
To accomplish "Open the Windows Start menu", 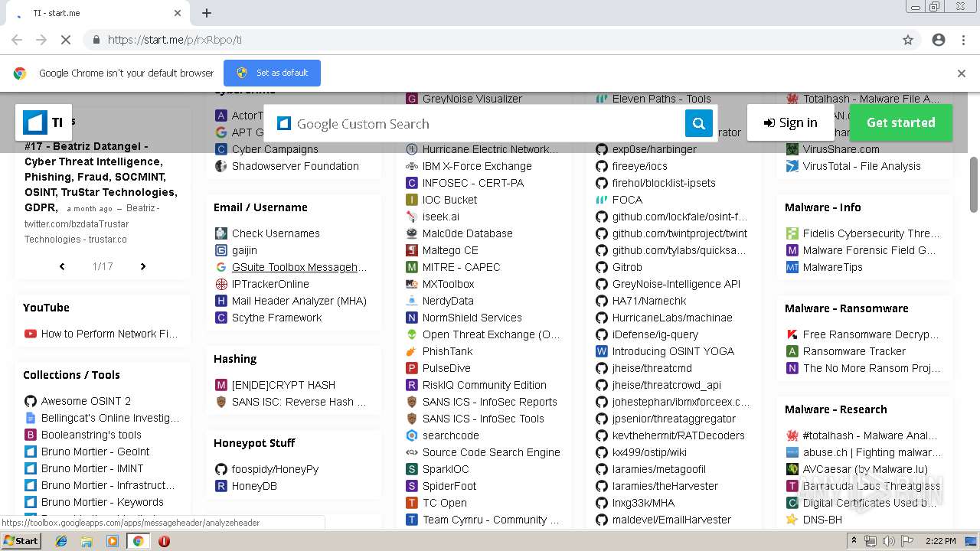I will click(21, 541).
